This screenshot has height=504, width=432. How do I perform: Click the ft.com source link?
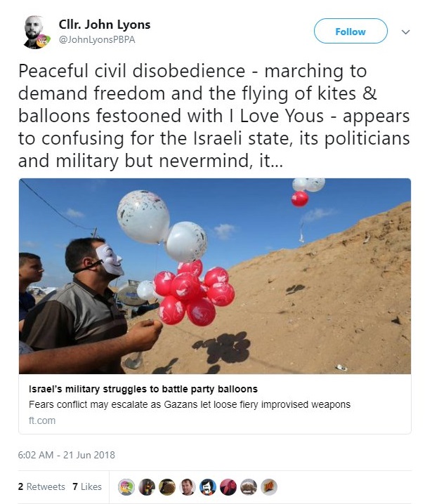pyautogui.click(x=41, y=420)
